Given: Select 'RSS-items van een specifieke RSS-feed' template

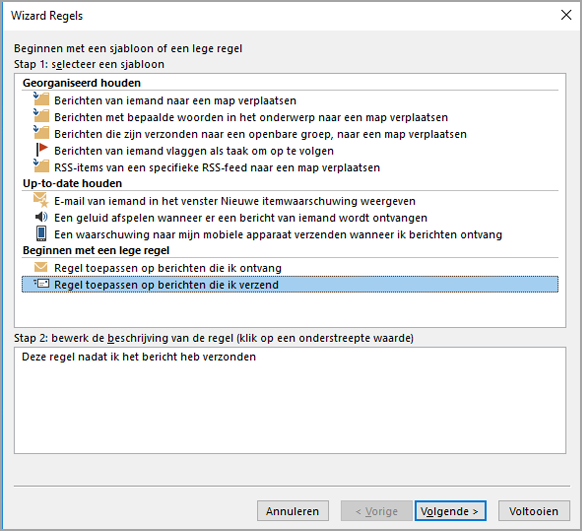Looking at the screenshot, I should click(x=217, y=168).
